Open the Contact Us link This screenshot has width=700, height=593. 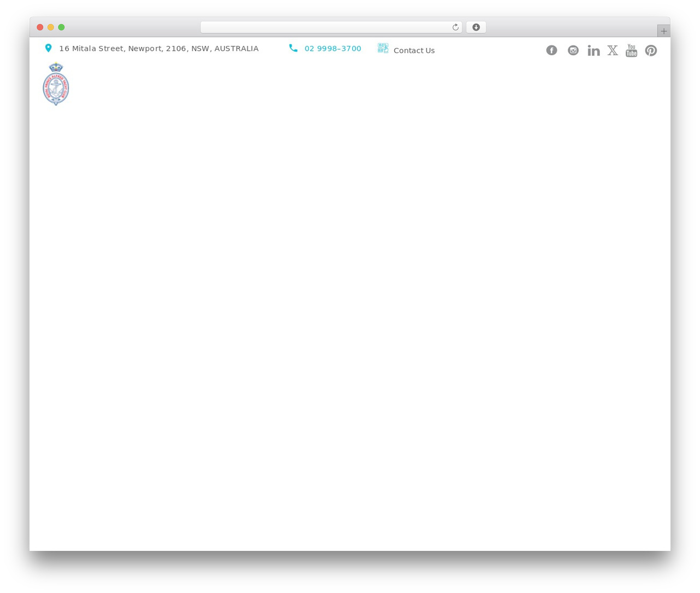point(414,50)
